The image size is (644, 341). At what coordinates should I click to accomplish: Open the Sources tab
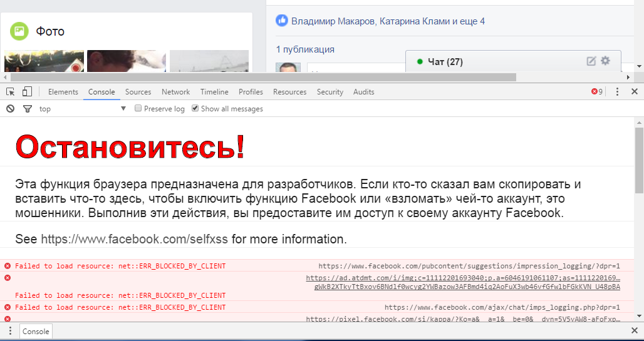[138, 92]
